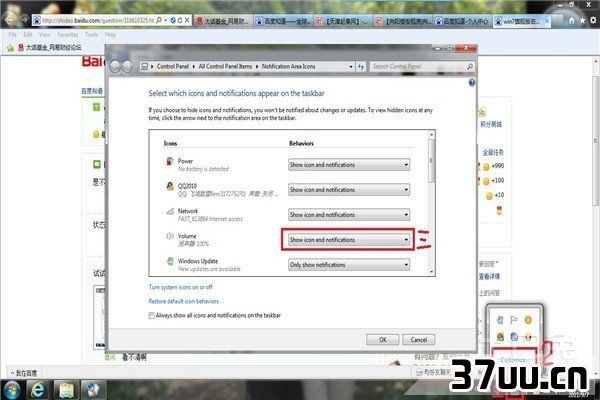Click the search magnifier in IE's address bar
Screen dimensions: 600x400
coord(159,20)
